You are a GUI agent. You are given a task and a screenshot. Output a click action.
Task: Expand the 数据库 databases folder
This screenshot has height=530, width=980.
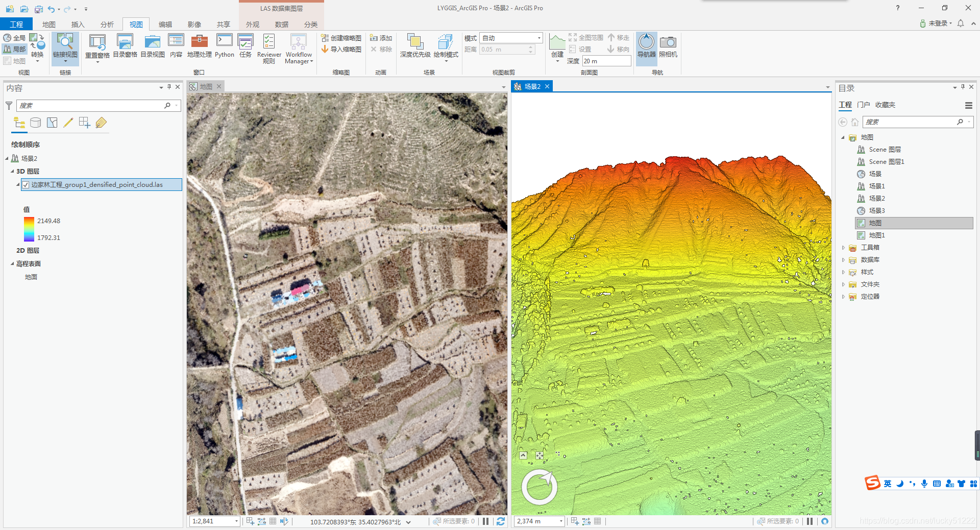[x=843, y=260]
